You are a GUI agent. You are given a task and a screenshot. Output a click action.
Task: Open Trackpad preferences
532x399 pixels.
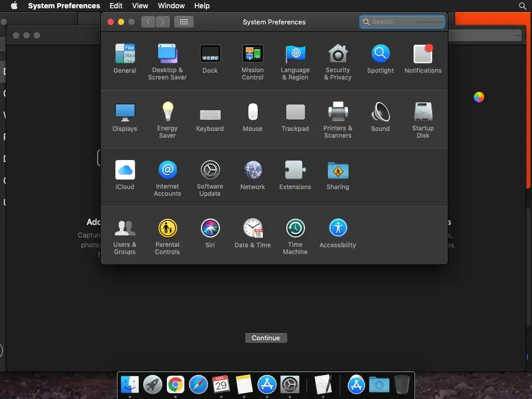click(295, 117)
